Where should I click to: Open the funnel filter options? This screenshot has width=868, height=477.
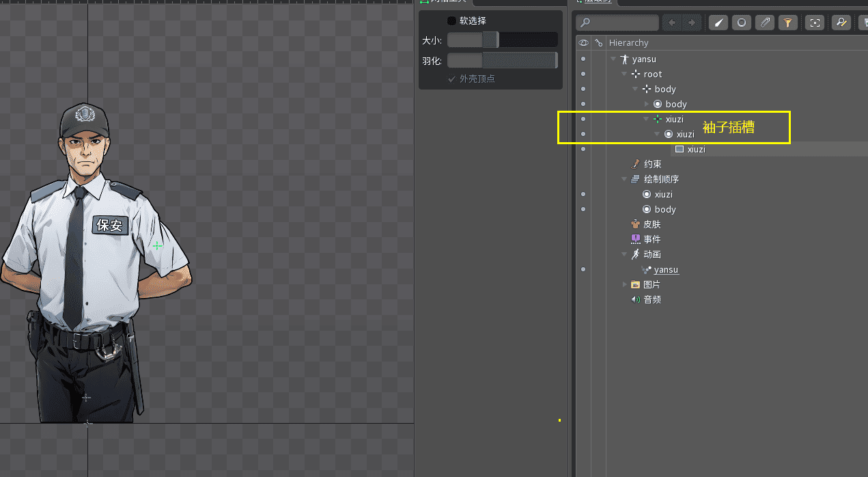pyautogui.click(x=788, y=23)
